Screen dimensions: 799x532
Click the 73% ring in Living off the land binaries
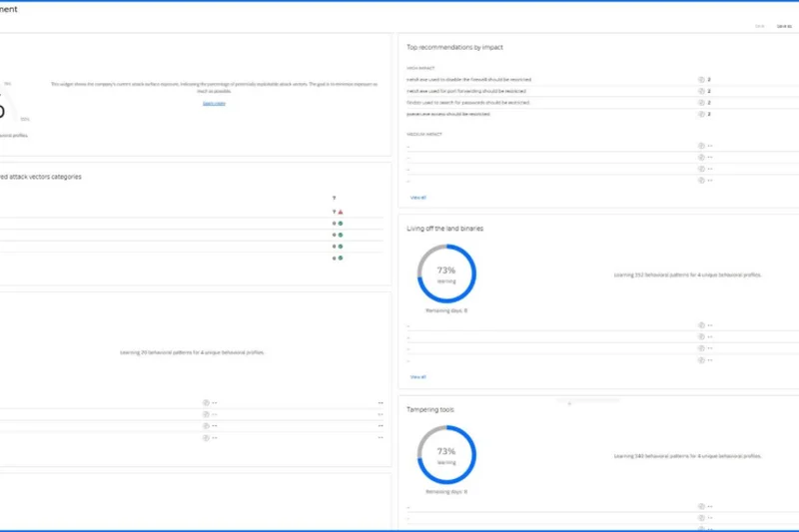[446, 274]
